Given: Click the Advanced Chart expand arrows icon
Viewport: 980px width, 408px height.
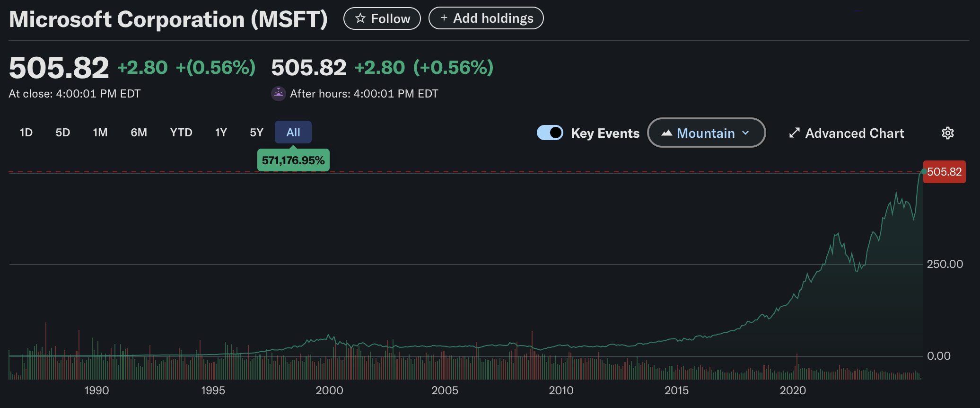Looking at the screenshot, I should (794, 133).
